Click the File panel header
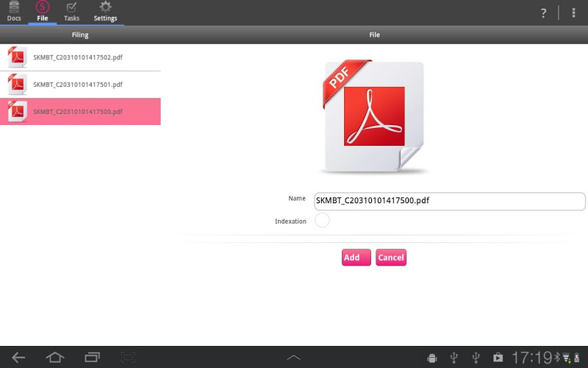This screenshot has width=588, height=368. [x=374, y=35]
